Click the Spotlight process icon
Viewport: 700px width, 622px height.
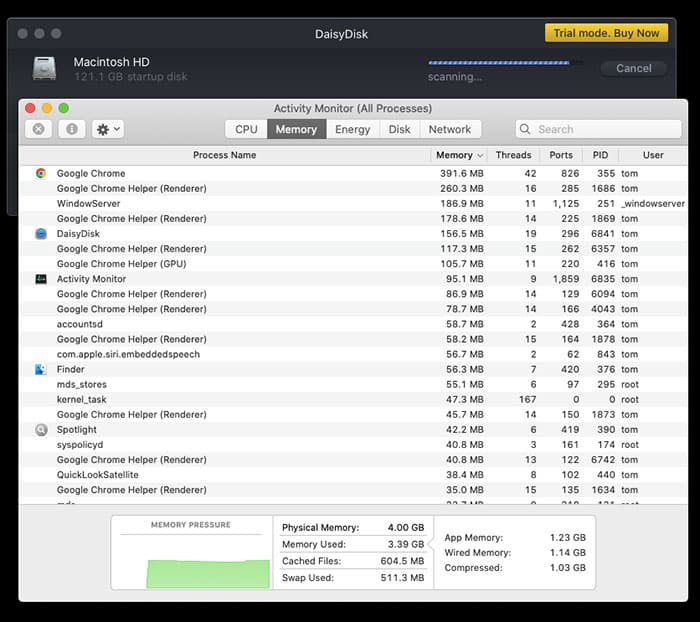point(41,430)
